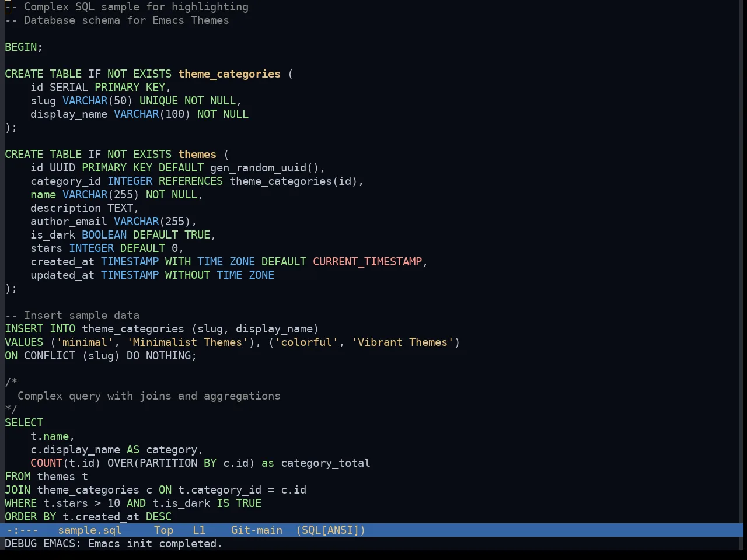The image size is (747, 560).
Task: Click PARTITION BY inside the OVER clause
Action: [x=178, y=463]
